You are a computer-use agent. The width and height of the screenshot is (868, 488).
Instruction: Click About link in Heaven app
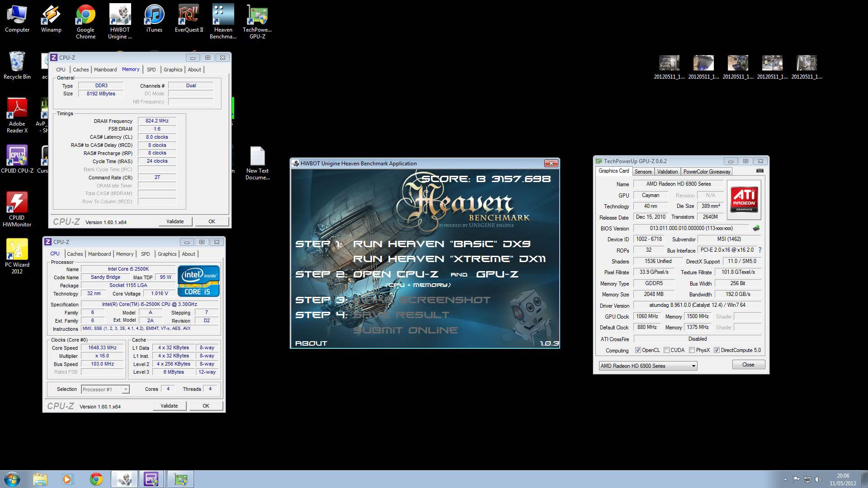[x=311, y=343]
